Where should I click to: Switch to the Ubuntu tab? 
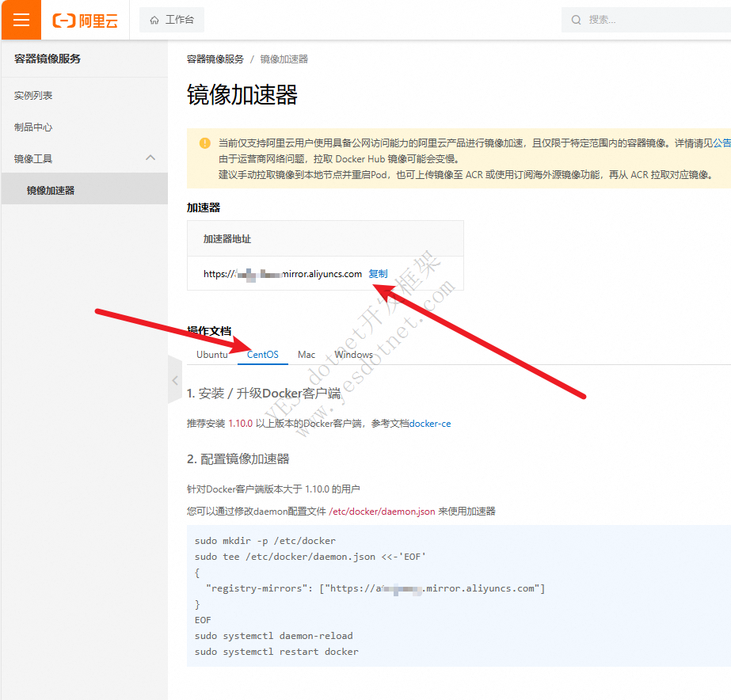click(212, 355)
